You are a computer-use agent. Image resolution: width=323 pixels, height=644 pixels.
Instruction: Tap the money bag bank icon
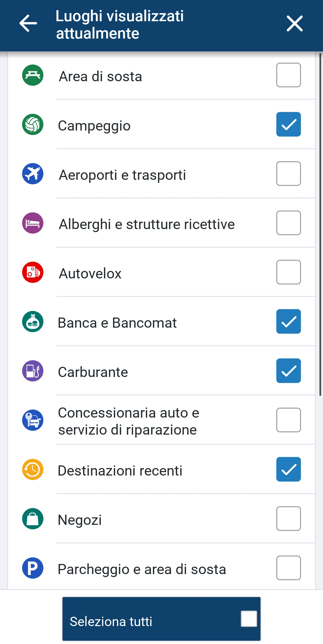point(33,322)
